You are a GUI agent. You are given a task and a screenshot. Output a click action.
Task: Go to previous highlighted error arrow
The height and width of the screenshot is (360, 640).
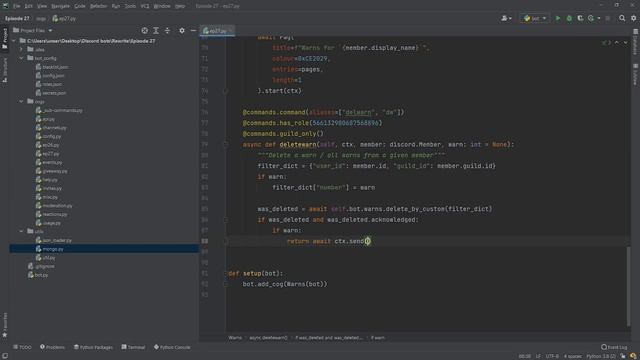(617, 42)
